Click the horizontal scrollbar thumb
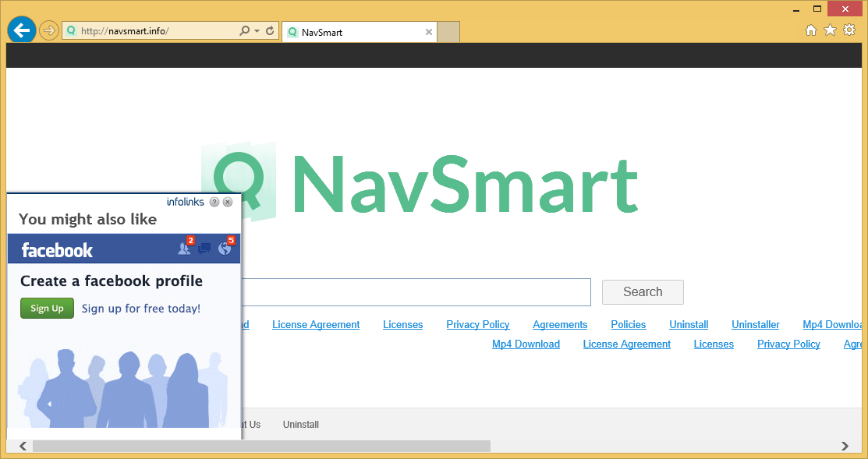Screen dimensions: 868x459 click(261, 446)
